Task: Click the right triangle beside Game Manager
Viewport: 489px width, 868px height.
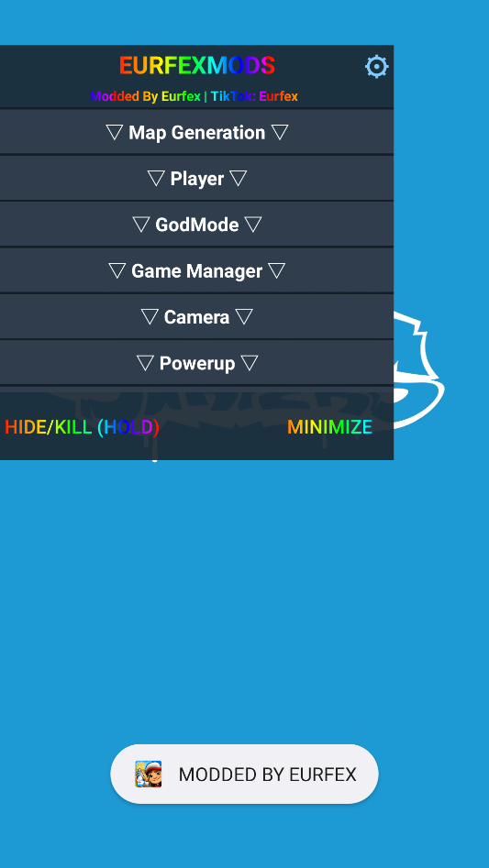Action: tap(276, 270)
